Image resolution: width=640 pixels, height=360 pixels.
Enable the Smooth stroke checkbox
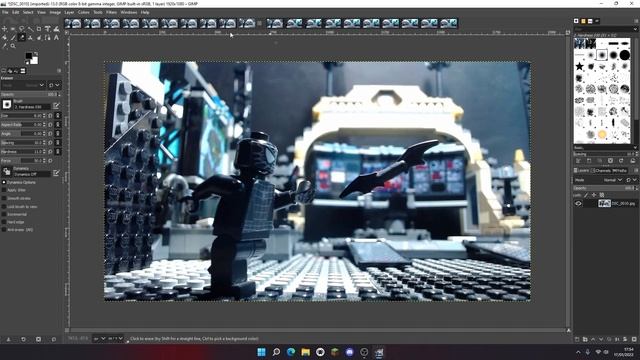tap(4, 198)
